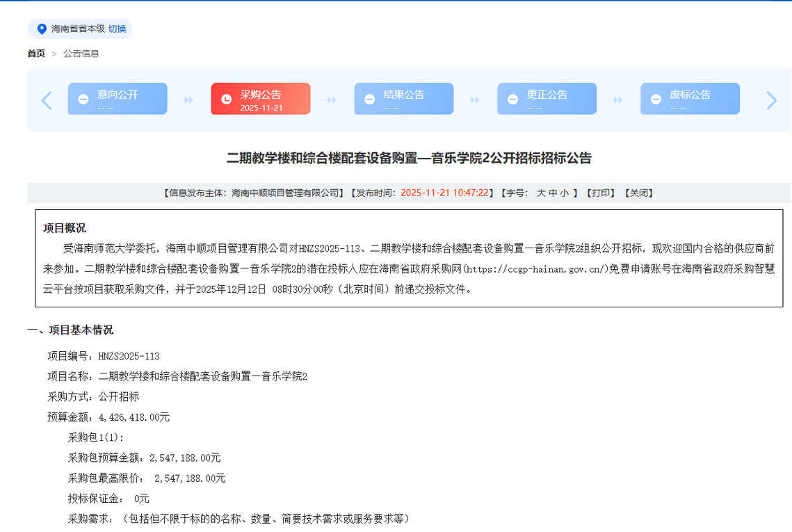Set font size to 大

541,193
